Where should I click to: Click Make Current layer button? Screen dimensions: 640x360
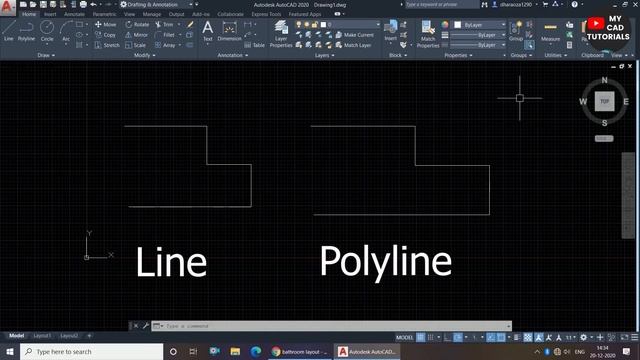(x=355, y=35)
